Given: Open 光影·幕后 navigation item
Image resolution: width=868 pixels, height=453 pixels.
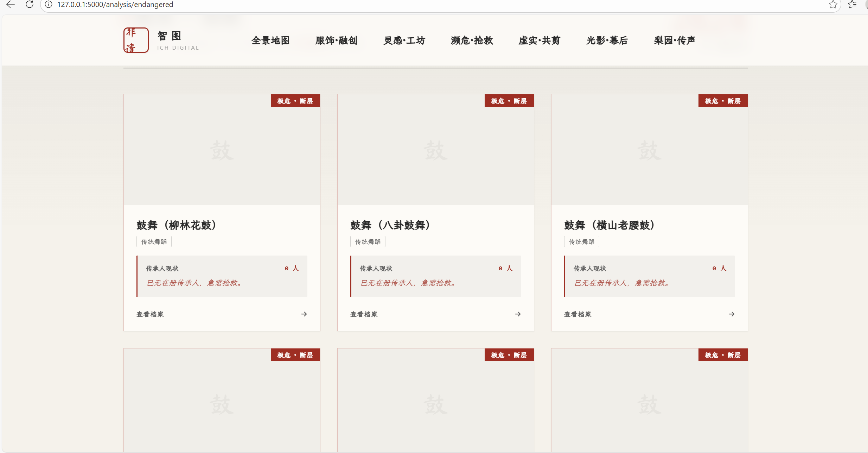Looking at the screenshot, I should (607, 40).
